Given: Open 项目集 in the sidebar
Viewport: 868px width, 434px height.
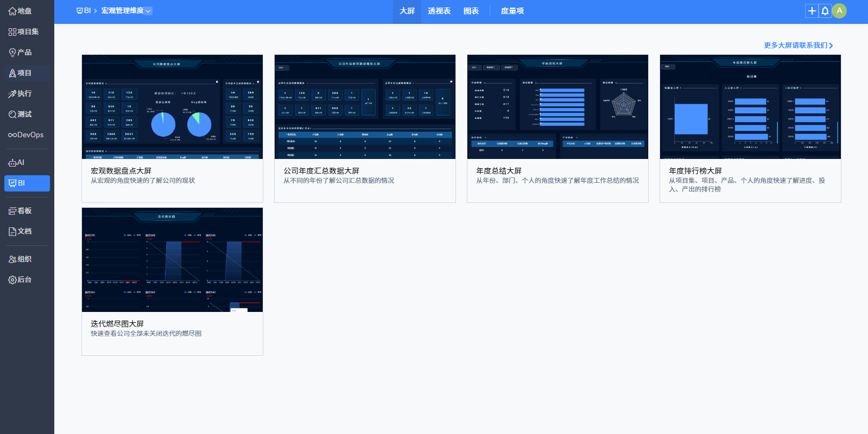Looking at the screenshot, I should (24, 32).
